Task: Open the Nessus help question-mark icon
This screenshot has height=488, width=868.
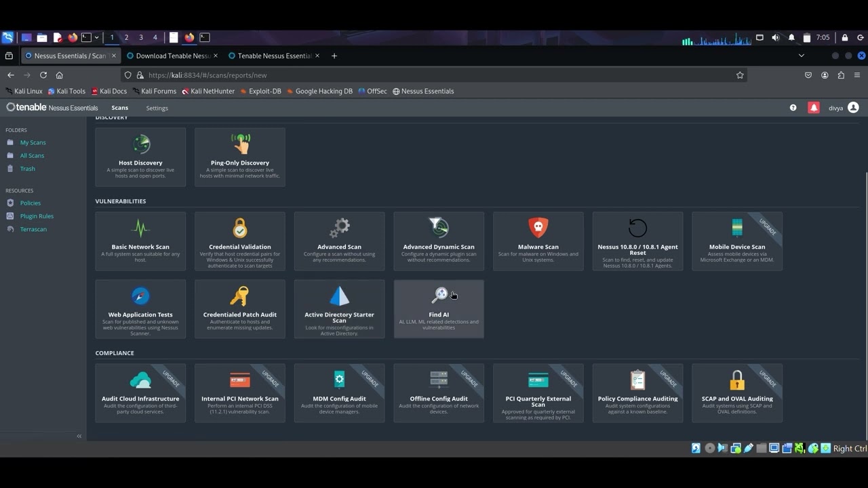Action: coord(793,108)
